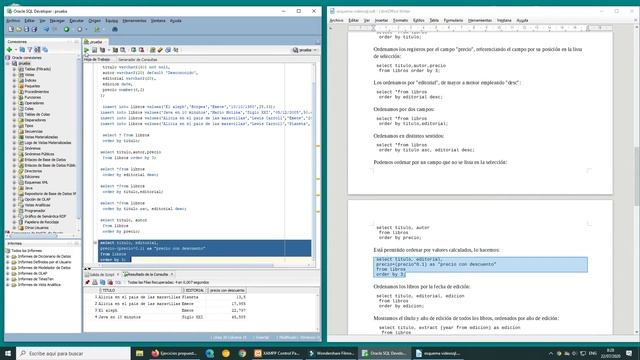Open the Ayuda menu in SQL Developer
The image size is (640, 360).
click(x=176, y=20)
